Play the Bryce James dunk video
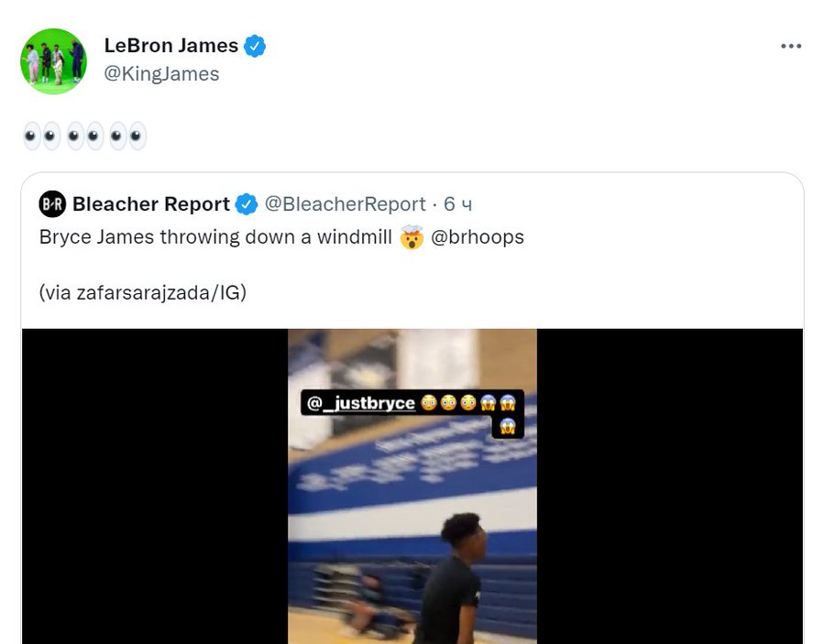This screenshot has height=644, width=825. 412,486
